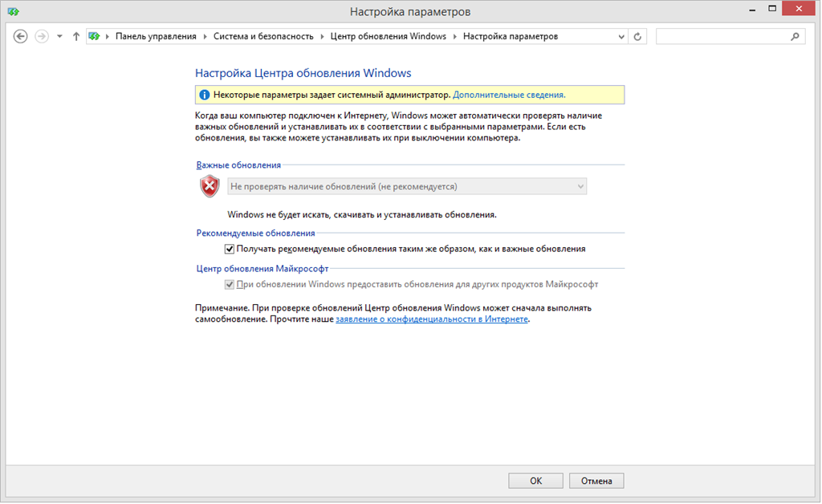822x504 pixels.
Task: Expand arrow after Панель управления breadcrumb
Action: pos(205,36)
